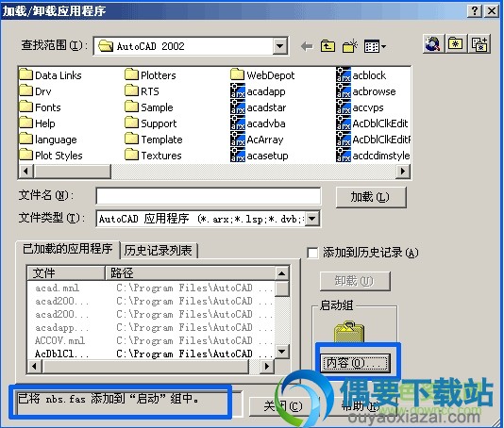The height and width of the screenshot is (428, 504).
Task: Open the Plotters folder
Action: [150, 75]
